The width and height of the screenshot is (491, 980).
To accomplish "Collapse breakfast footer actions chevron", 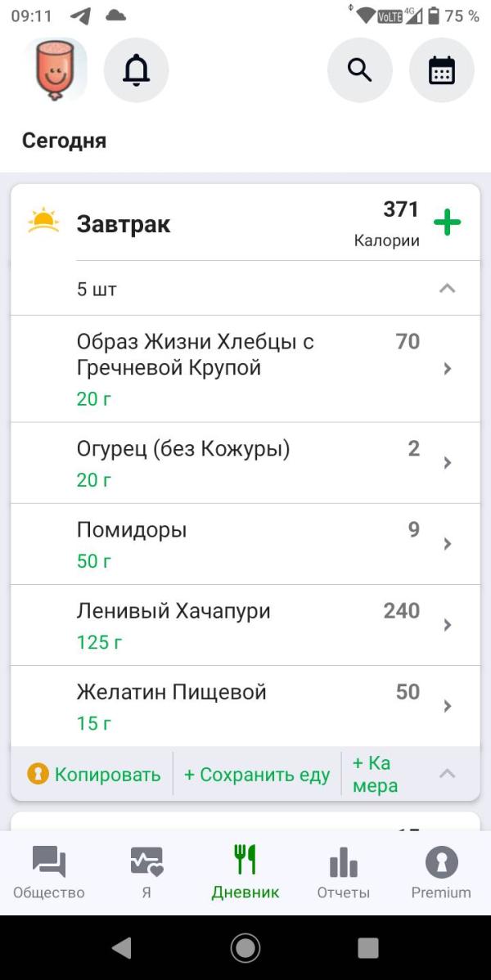I will [x=447, y=774].
